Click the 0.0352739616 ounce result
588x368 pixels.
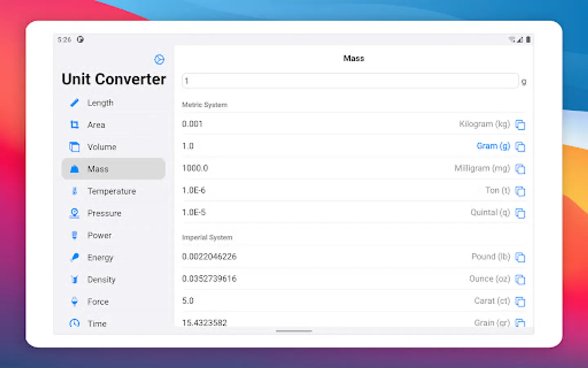209,278
